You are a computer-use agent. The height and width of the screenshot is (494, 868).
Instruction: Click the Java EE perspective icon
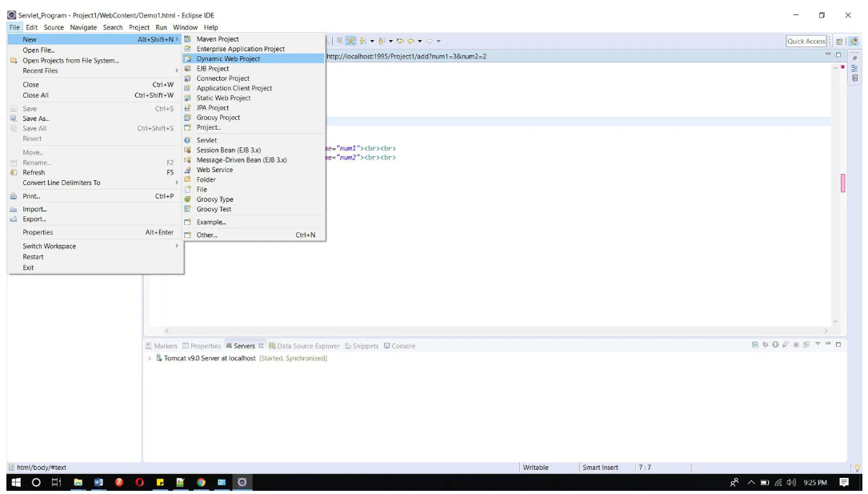click(854, 41)
